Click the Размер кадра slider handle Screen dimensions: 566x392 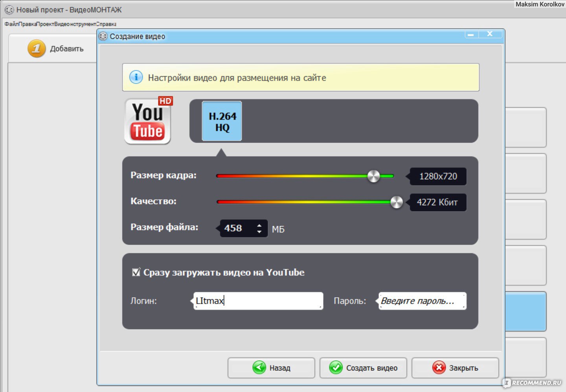pos(373,176)
